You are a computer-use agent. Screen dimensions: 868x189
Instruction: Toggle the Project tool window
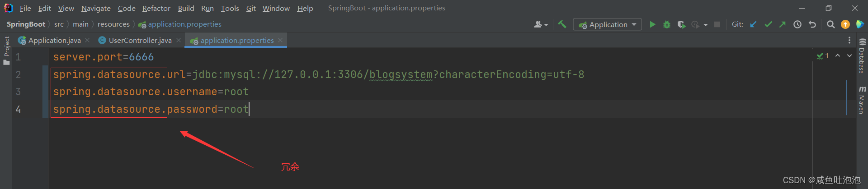[x=7, y=50]
